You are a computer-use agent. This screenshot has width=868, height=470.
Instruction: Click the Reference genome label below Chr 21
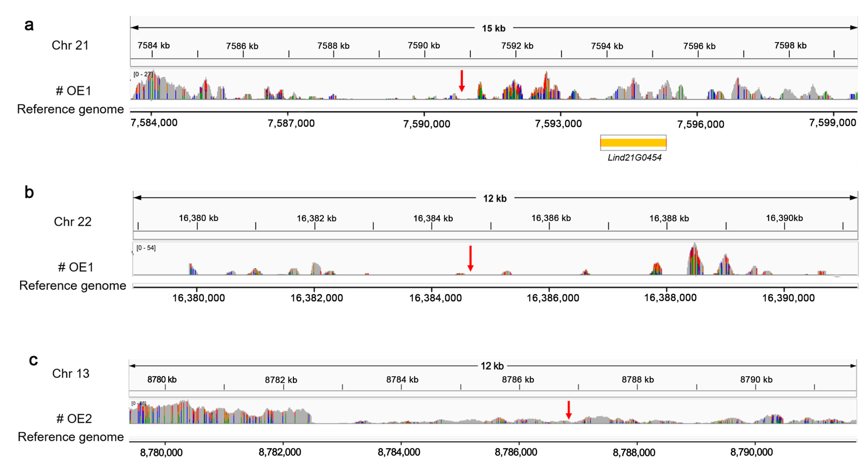(x=70, y=109)
